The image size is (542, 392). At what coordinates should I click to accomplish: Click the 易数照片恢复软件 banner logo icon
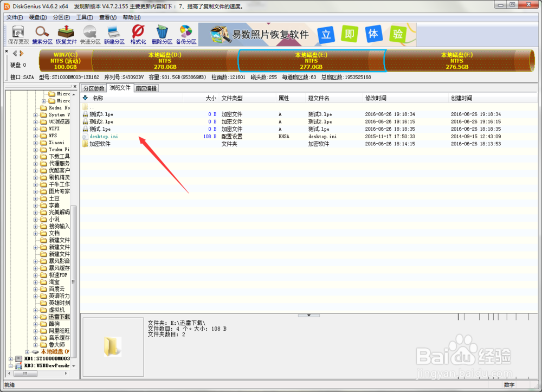(x=220, y=35)
